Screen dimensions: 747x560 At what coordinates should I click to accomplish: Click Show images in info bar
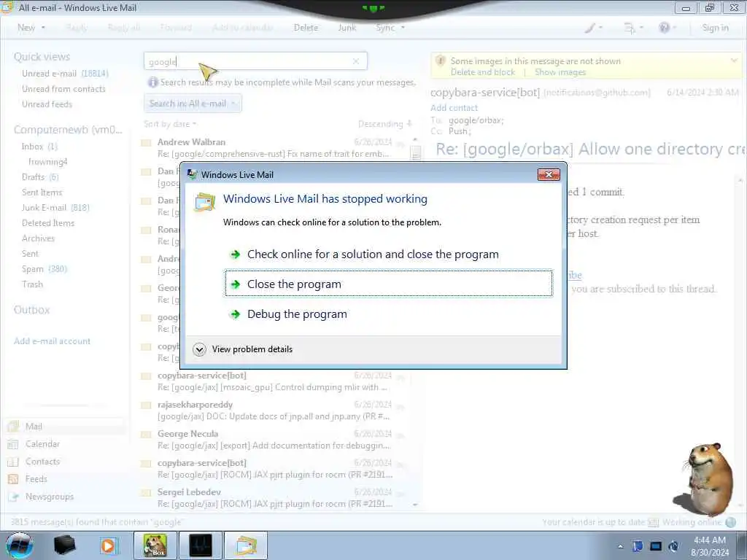click(x=560, y=72)
